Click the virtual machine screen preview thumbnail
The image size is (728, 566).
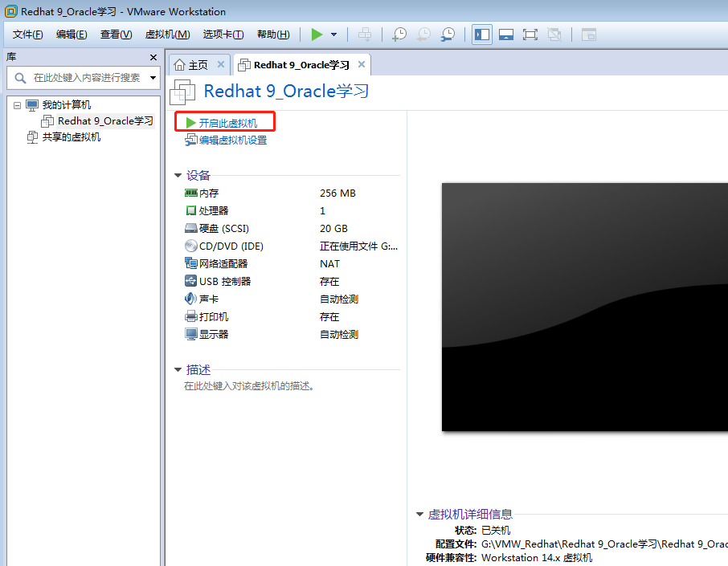[x=584, y=307]
